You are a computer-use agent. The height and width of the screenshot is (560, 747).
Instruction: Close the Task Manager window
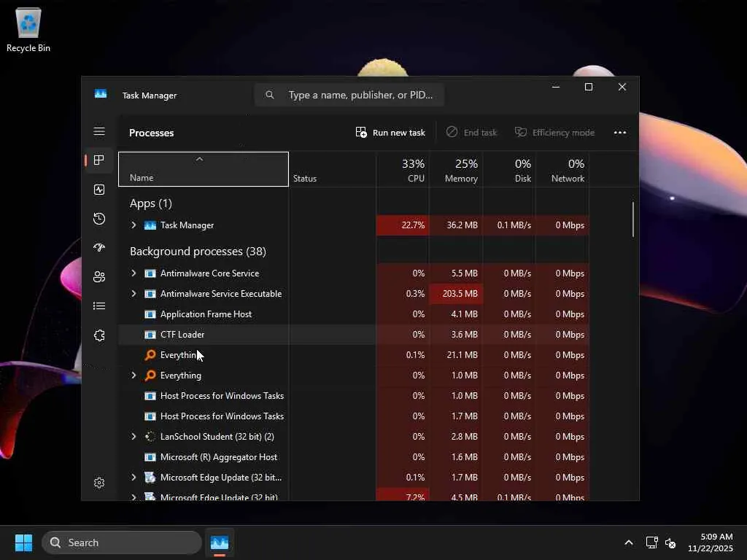[622, 87]
